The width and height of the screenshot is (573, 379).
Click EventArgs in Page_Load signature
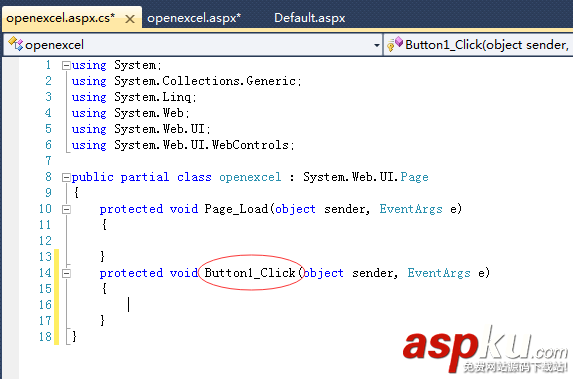point(411,209)
